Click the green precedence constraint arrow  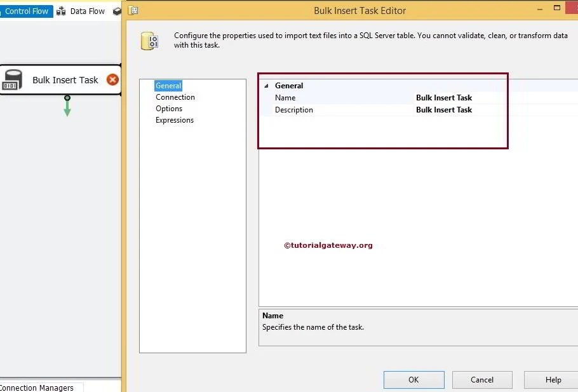tap(67, 108)
